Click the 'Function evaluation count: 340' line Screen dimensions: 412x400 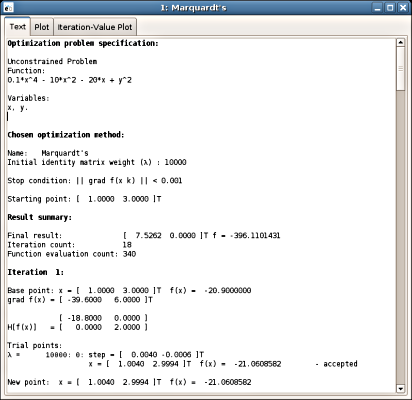pyautogui.click(x=72, y=254)
